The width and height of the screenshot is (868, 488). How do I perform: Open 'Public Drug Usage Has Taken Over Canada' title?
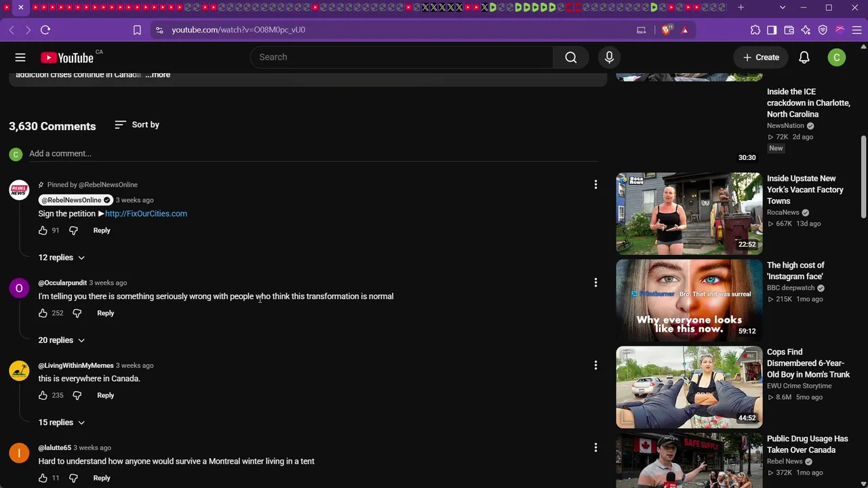[x=807, y=445]
